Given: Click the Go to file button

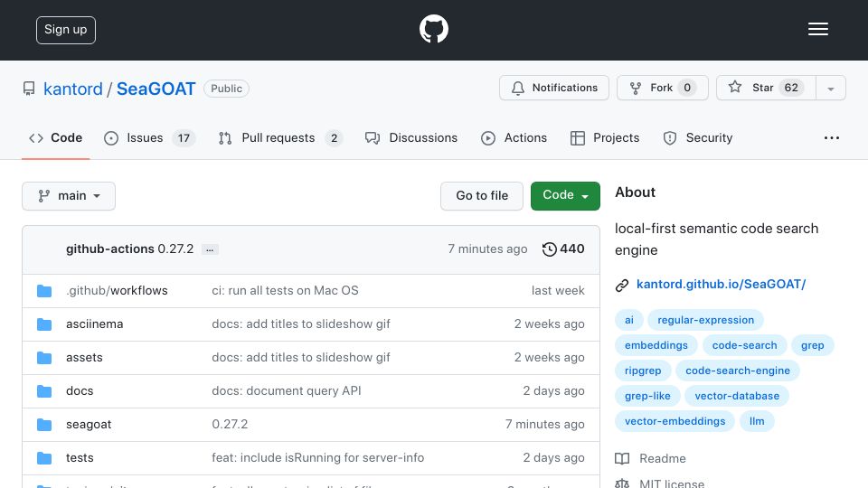Looking at the screenshot, I should tap(482, 196).
